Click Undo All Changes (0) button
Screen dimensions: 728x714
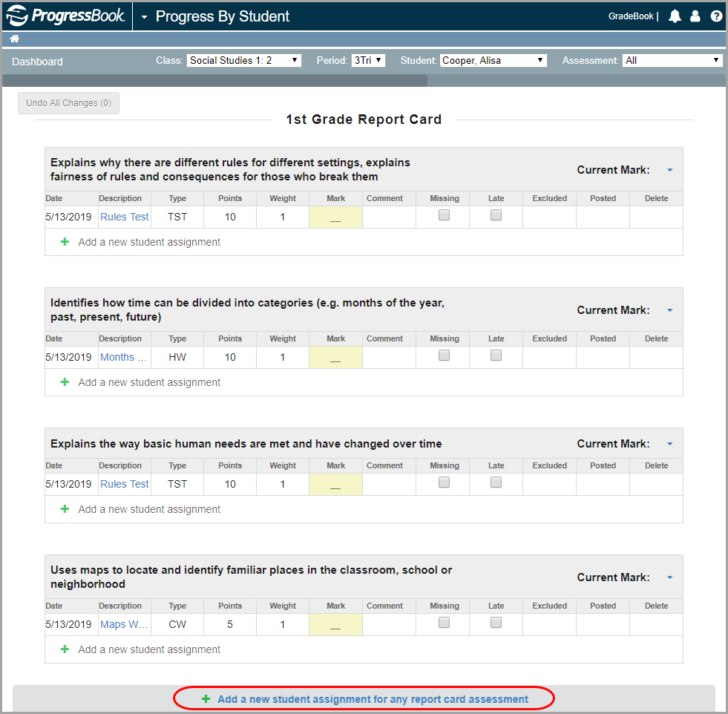(x=69, y=103)
